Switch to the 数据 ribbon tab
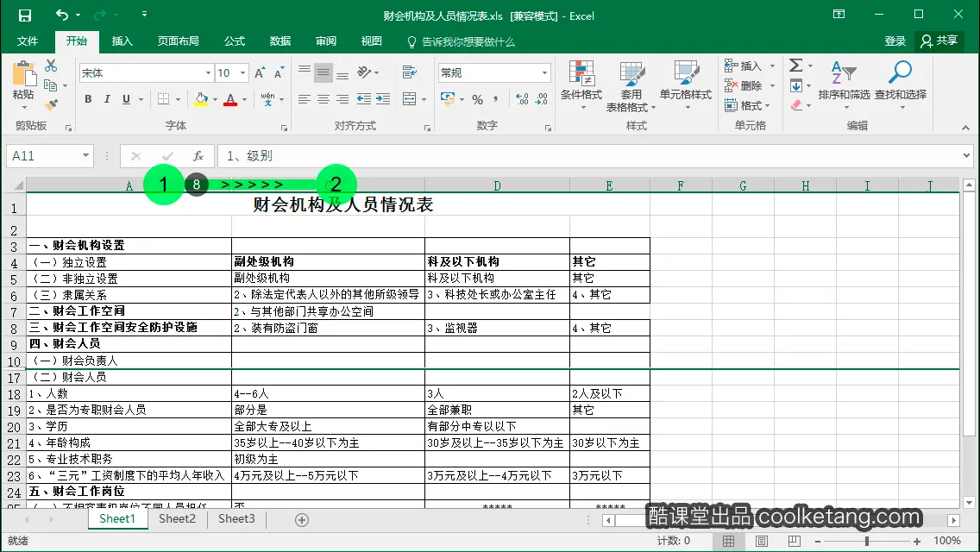The height and width of the screenshot is (552, 980). 280,41
